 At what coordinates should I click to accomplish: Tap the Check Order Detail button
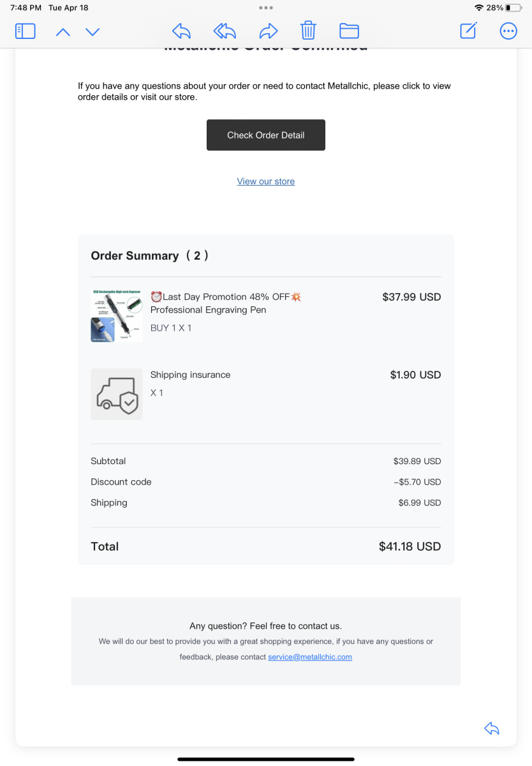(x=266, y=135)
